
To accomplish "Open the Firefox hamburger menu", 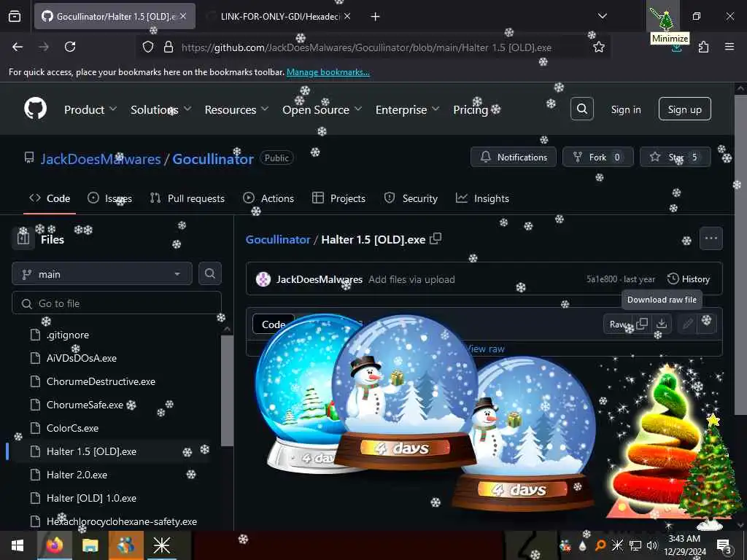I will click(x=729, y=47).
